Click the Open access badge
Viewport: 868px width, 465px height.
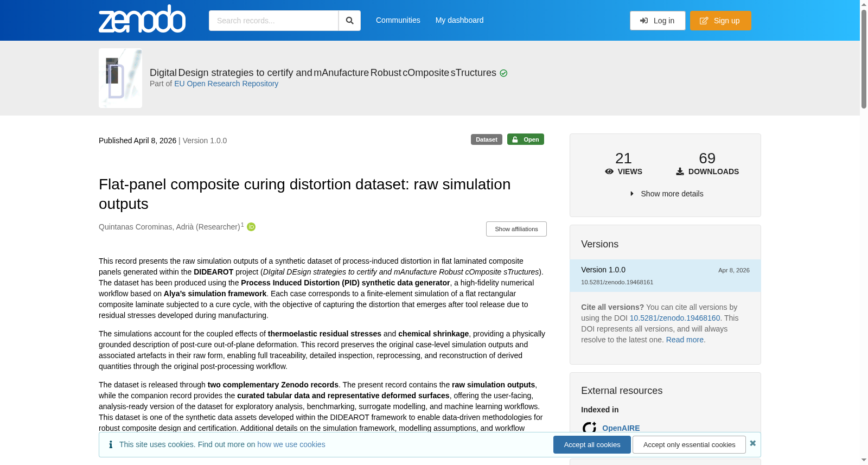pos(526,139)
